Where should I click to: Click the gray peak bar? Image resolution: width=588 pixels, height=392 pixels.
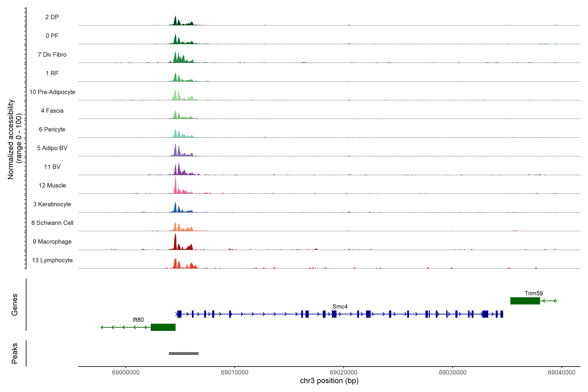coord(183,353)
